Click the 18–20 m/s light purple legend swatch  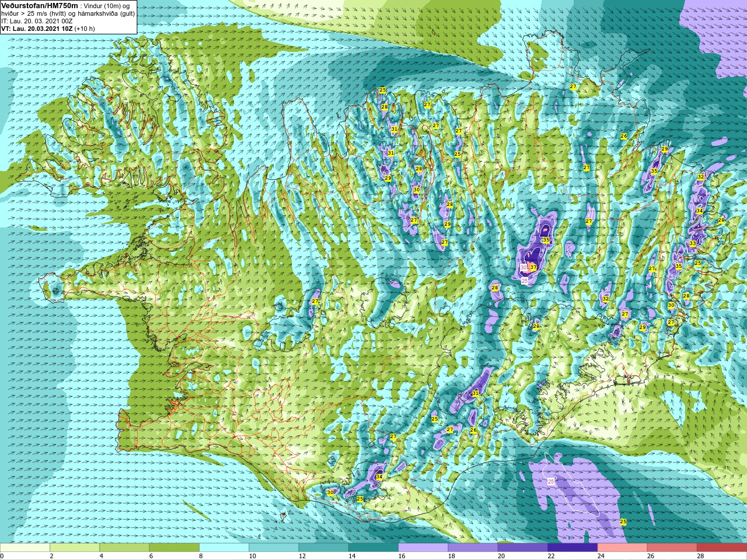(x=473, y=548)
